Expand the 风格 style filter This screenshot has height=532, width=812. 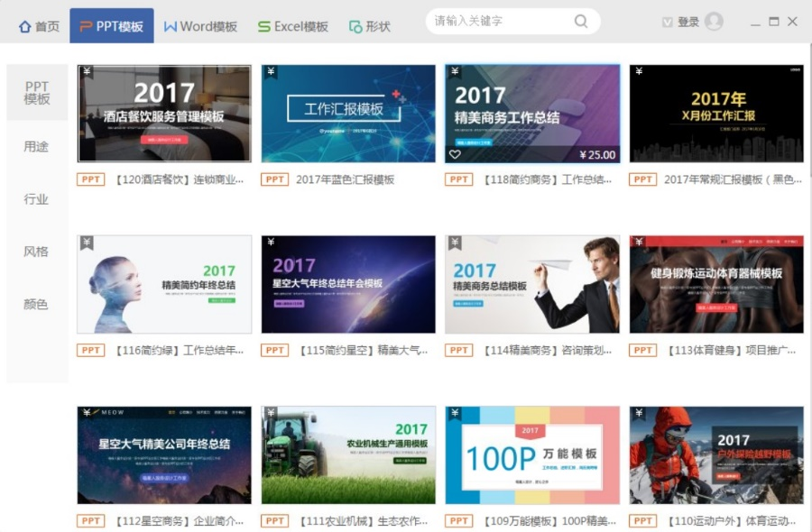pyautogui.click(x=36, y=252)
